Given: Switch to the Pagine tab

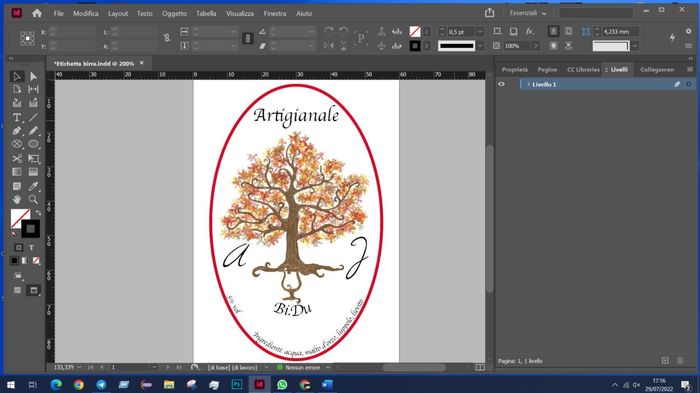Looking at the screenshot, I should 547,70.
